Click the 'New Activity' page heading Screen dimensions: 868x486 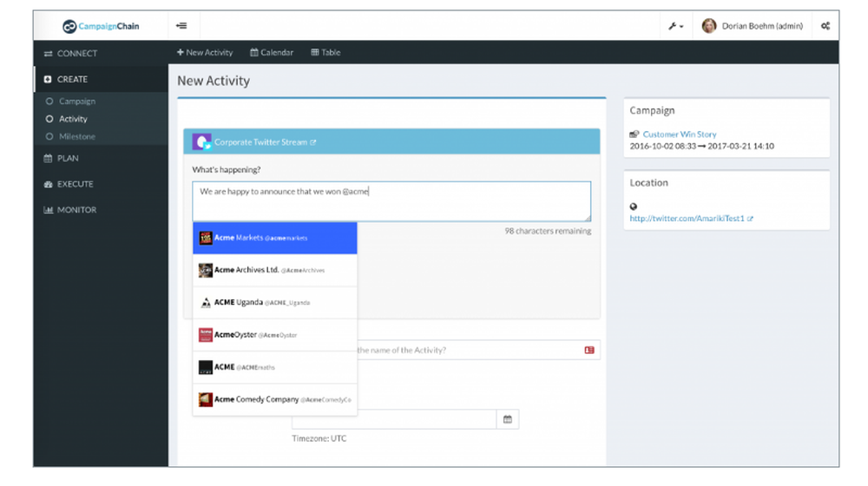click(214, 81)
